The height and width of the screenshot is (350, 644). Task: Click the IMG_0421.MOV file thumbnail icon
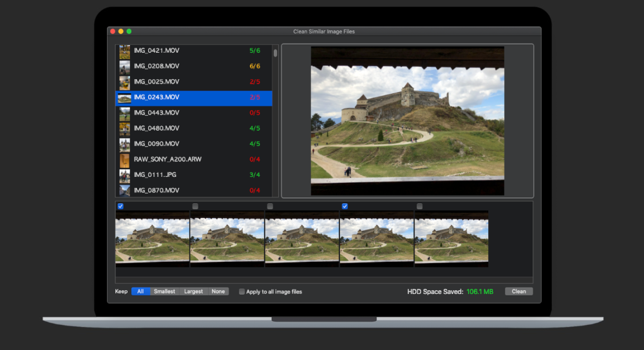tap(124, 51)
